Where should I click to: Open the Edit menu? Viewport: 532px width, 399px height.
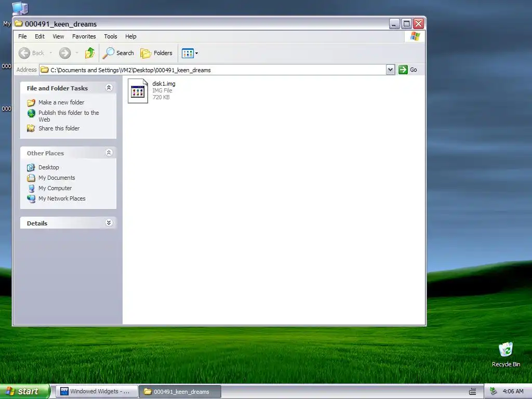(39, 36)
